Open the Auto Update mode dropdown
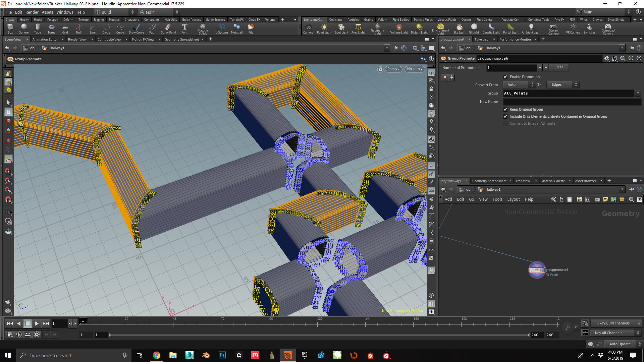Image resolution: width=644 pixels, height=362 pixels. coord(623,344)
